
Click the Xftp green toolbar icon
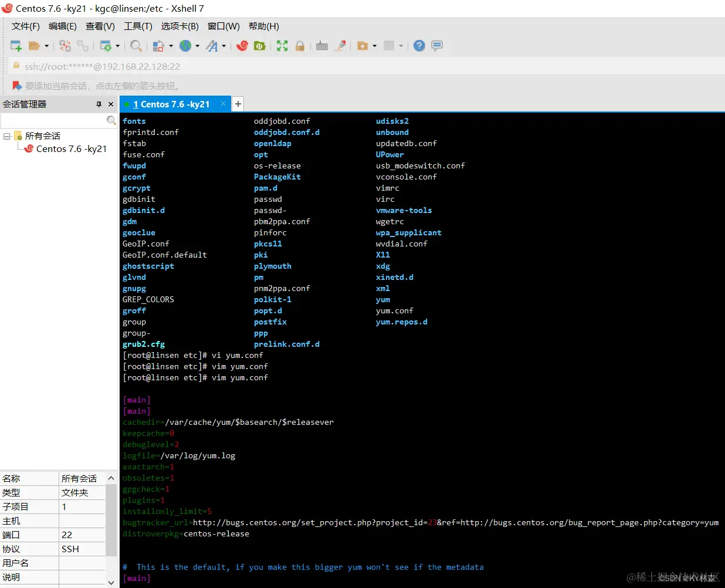tap(260, 46)
